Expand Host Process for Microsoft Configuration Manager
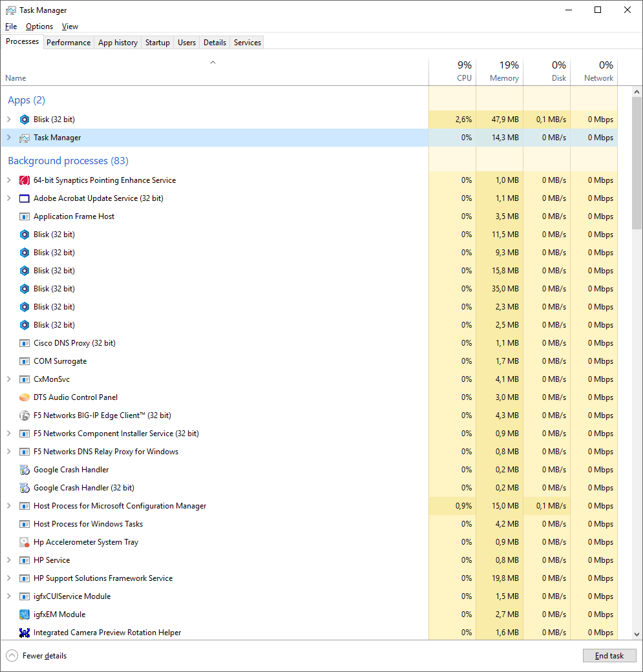643x672 pixels. point(9,505)
